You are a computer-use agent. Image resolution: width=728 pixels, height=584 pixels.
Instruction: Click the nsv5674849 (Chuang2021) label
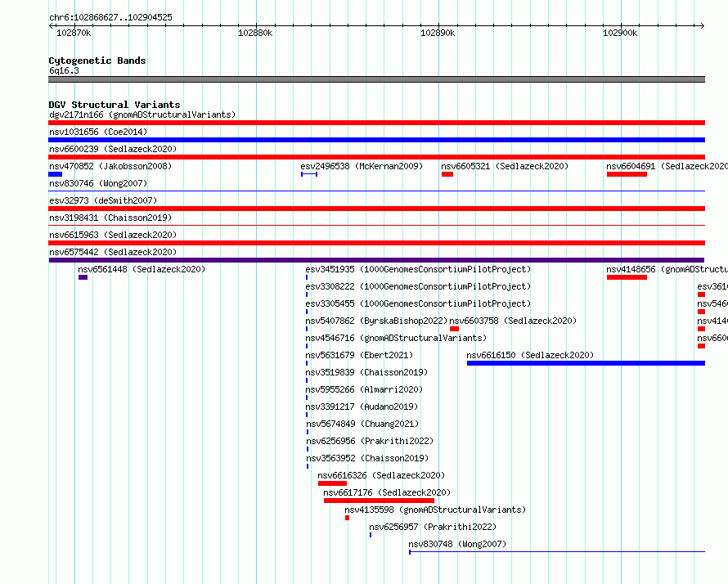(x=362, y=424)
